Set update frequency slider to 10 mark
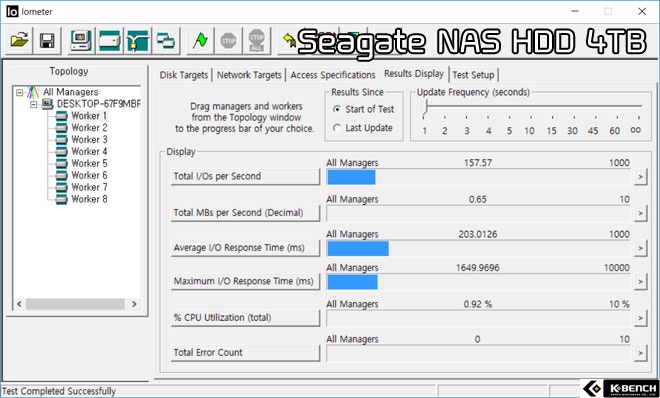Viewport: 660px width, 398px height. 530,131
